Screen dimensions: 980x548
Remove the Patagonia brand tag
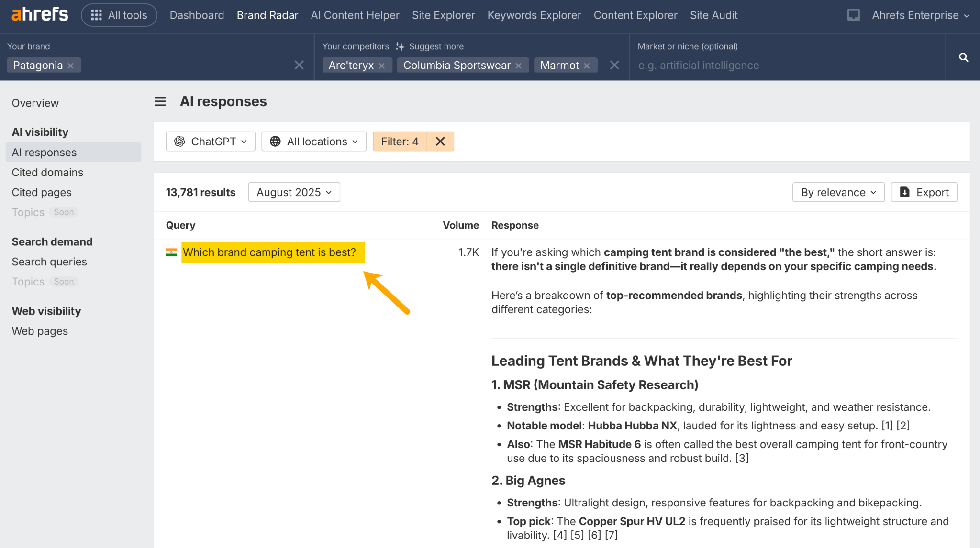(x=71, y=65)
